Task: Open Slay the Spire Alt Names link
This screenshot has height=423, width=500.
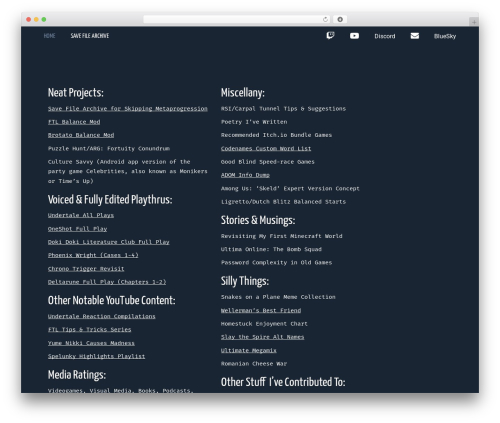Action: point(263,337)
